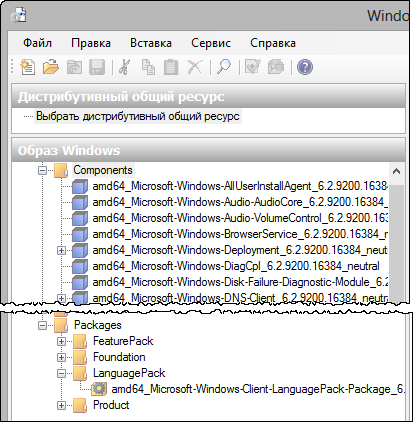This screenshot has height=422, width=413.
Task: Click 'Выбрать дистрибутивный общий ресурс' item
Action: tap(138, 116)
